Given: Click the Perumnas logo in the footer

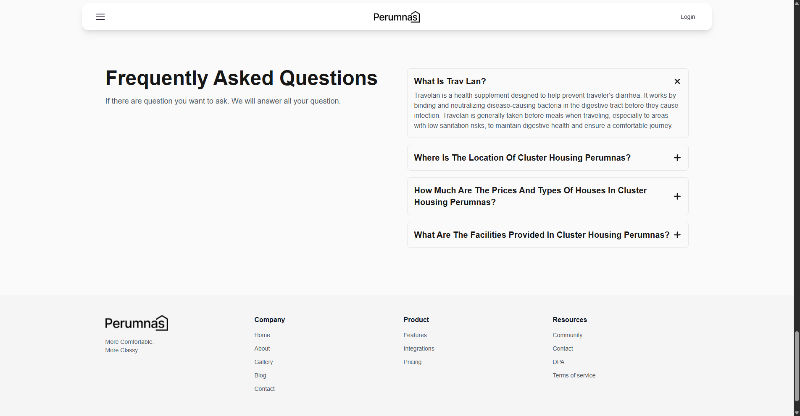Looking at the screenshot, I should click(x=136, y=323).
